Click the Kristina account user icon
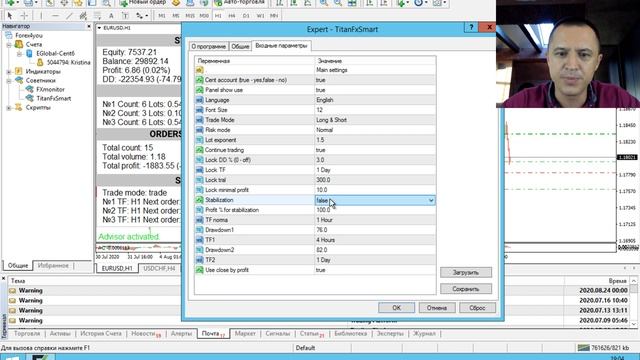This screenshot has width=640, height=360. pyautogui.click(x=40, y=62)
